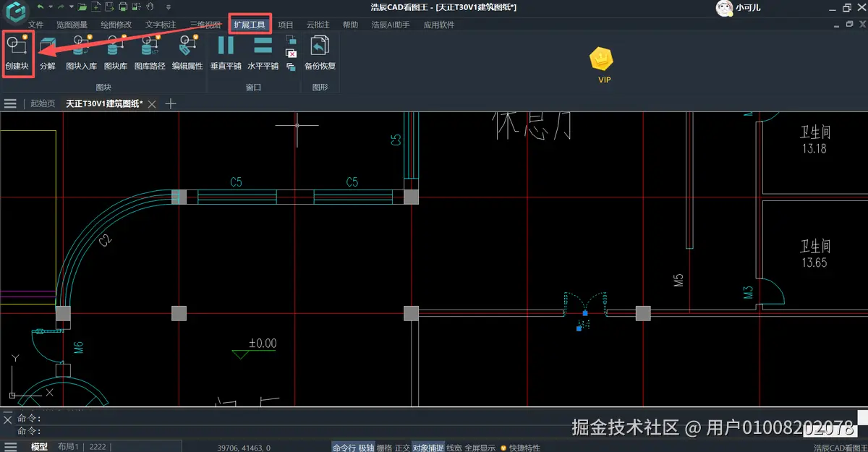Switch to the 布局1 layout tab

tap(69, 447)
